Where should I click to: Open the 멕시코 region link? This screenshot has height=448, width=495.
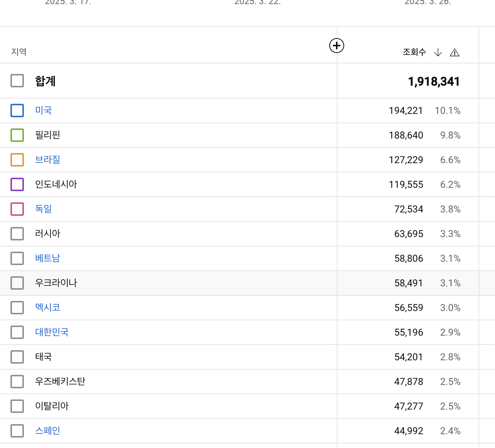[47, 308]
